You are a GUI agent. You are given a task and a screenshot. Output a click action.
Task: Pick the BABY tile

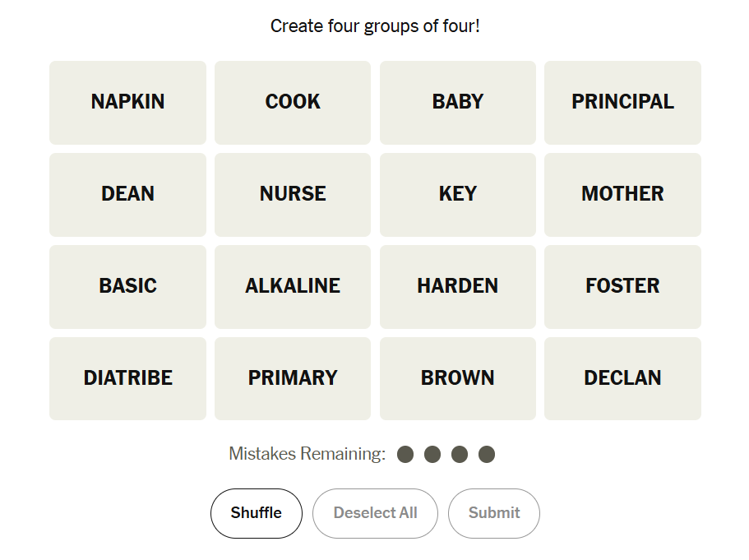[x=458, y=102]
